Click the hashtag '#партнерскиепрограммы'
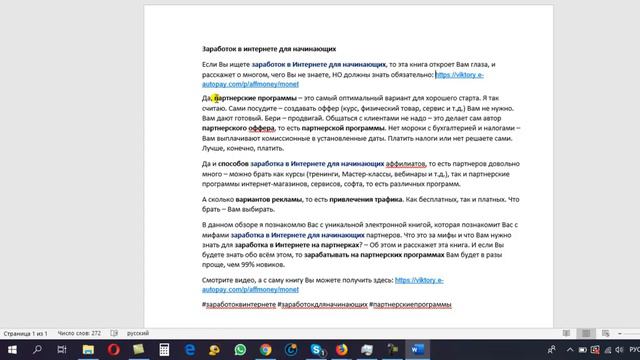This screenshot has width=640, height=360. click(x=410, y=305)
